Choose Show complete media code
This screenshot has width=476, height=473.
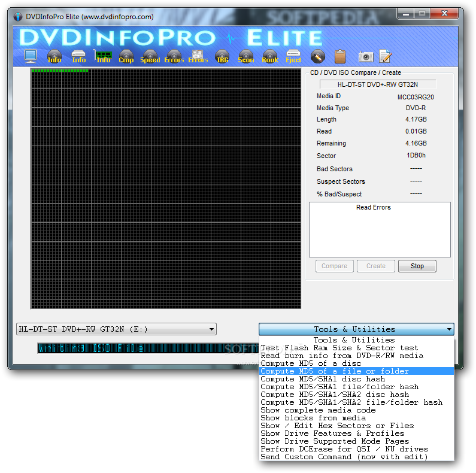[x=356, y=410]
